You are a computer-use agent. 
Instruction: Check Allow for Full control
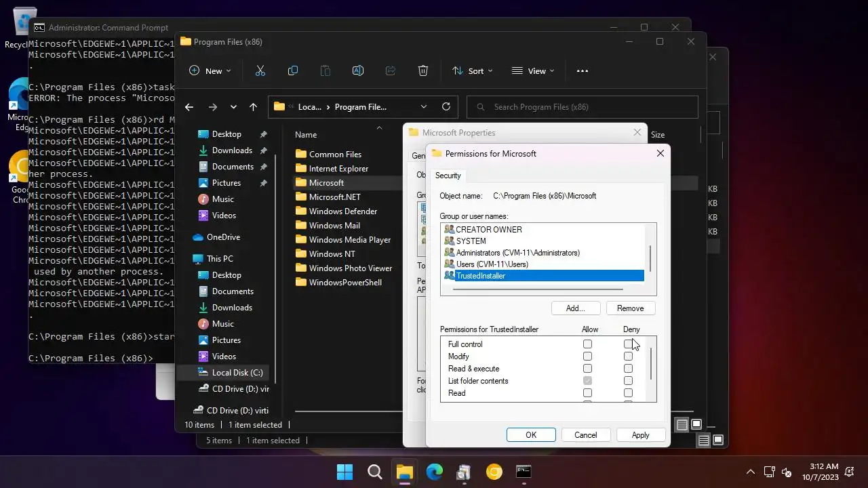click(587, 344)
